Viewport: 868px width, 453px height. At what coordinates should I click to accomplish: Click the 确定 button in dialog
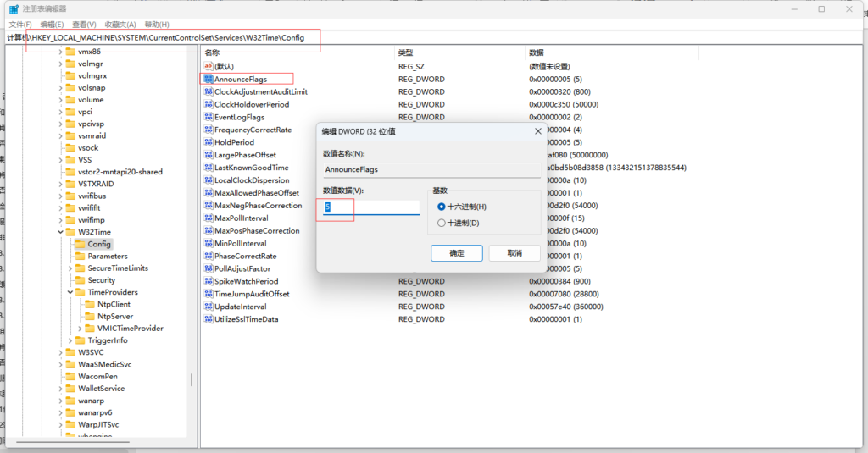point(456,253)
